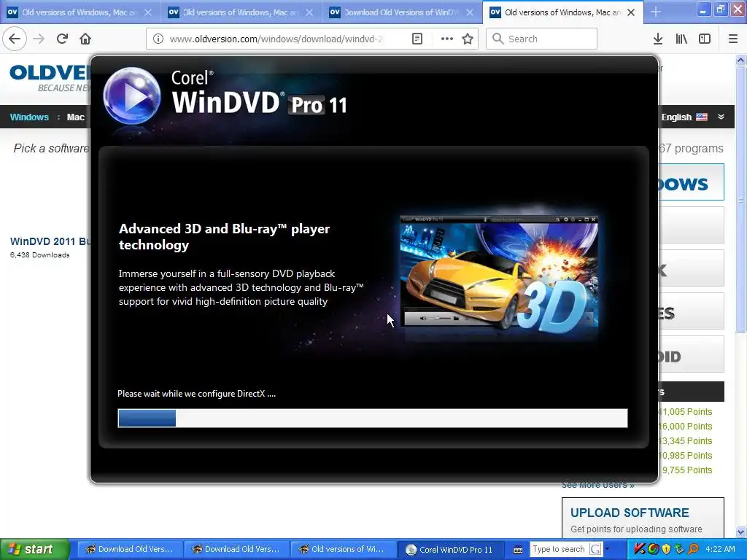This screenshot has width=747, height=560.
Task: Click the scrollbar down arrow
Action: coord(740,532)
